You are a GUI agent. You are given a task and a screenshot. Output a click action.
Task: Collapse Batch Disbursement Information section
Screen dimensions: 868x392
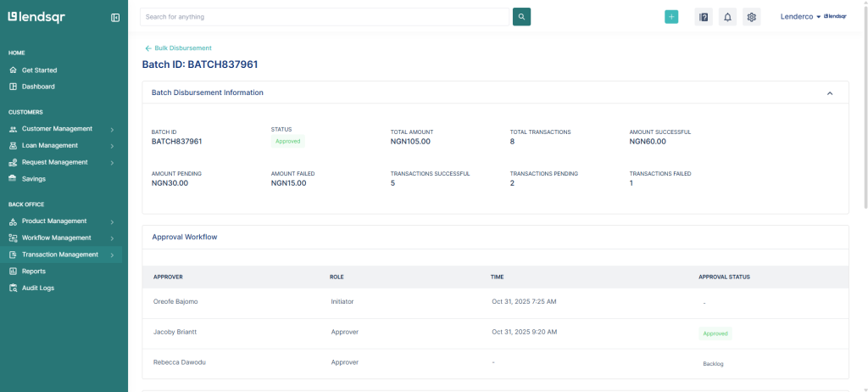click(x=830, y=93)
